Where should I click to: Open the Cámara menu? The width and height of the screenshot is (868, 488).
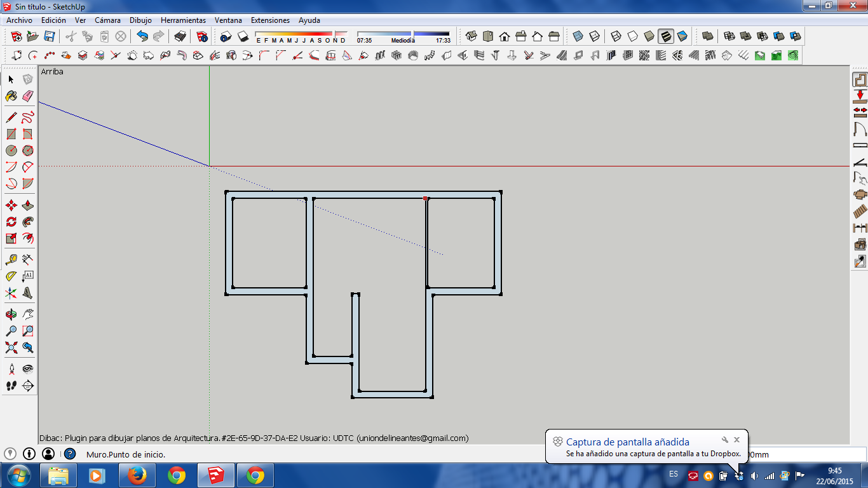[x=107, y=20]
